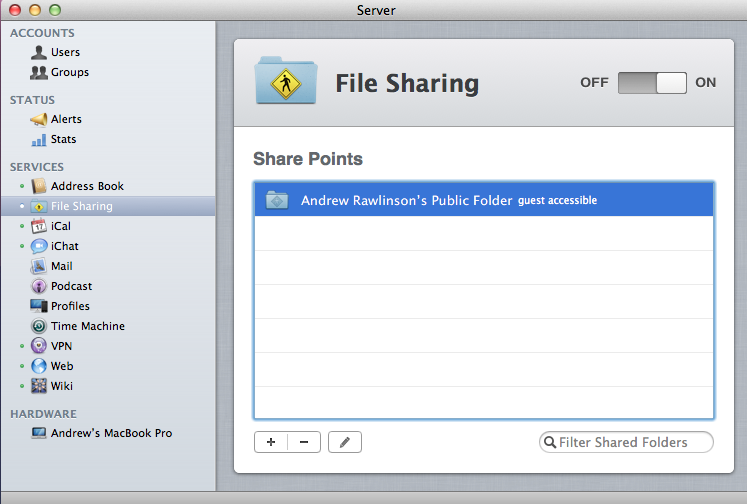Click the large File Sharing folder icon
747x504 pixels.
(x=285, y=81)
